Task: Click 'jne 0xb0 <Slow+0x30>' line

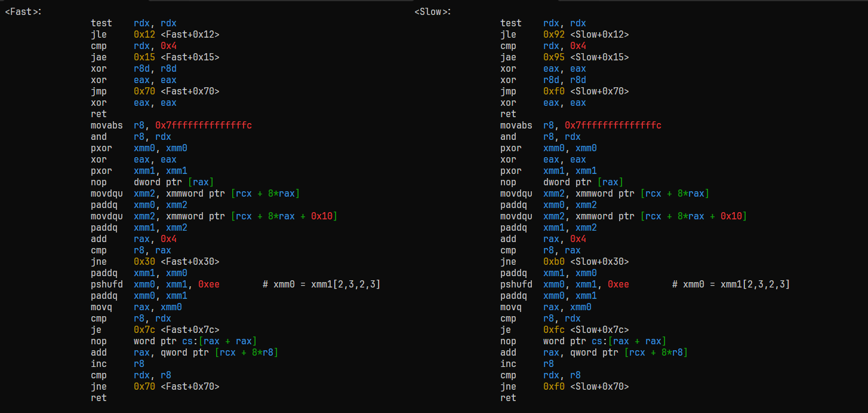Action: (x=565, y=262)
